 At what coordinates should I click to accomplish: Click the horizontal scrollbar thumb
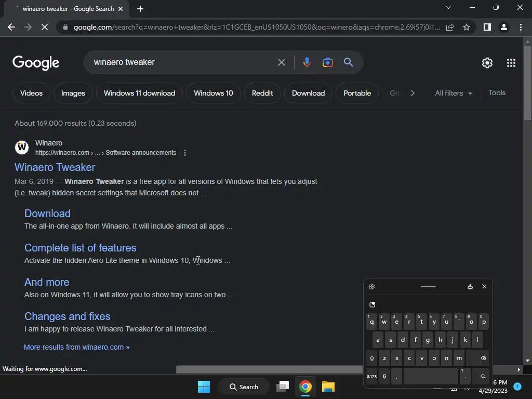270,369
